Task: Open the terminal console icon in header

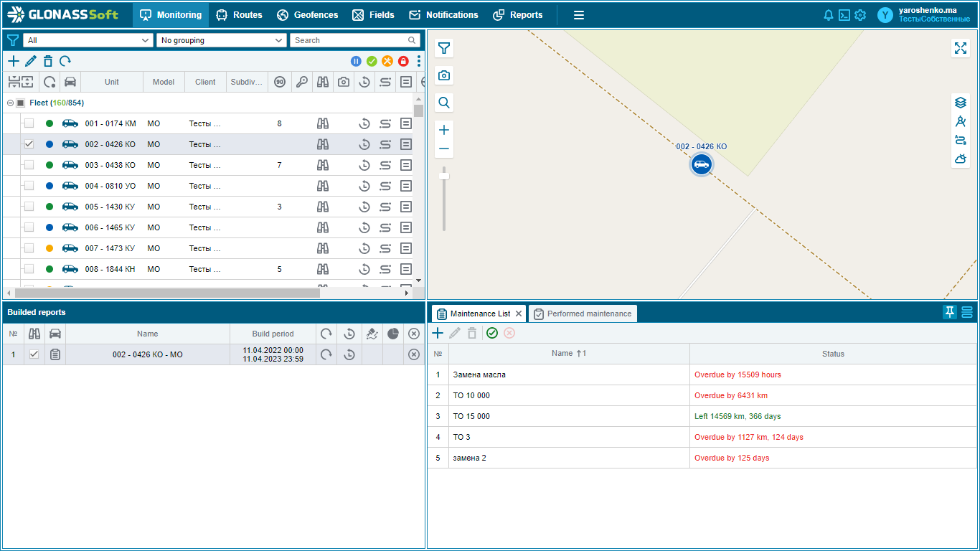Action: [844, 15]
